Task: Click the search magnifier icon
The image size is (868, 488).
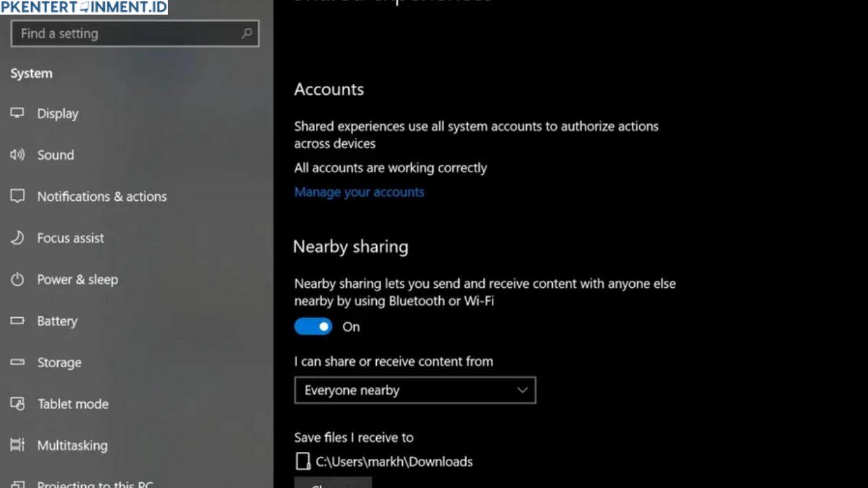Action: [x=247, y=33]
